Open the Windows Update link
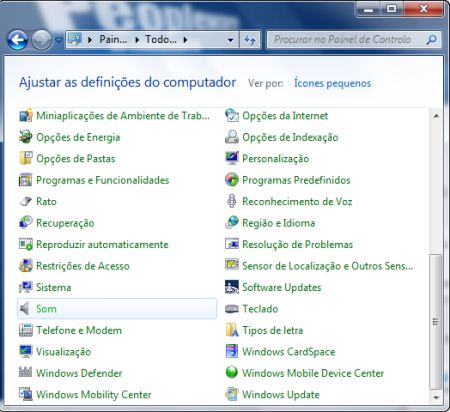450x412 pixels. point(281,394)
